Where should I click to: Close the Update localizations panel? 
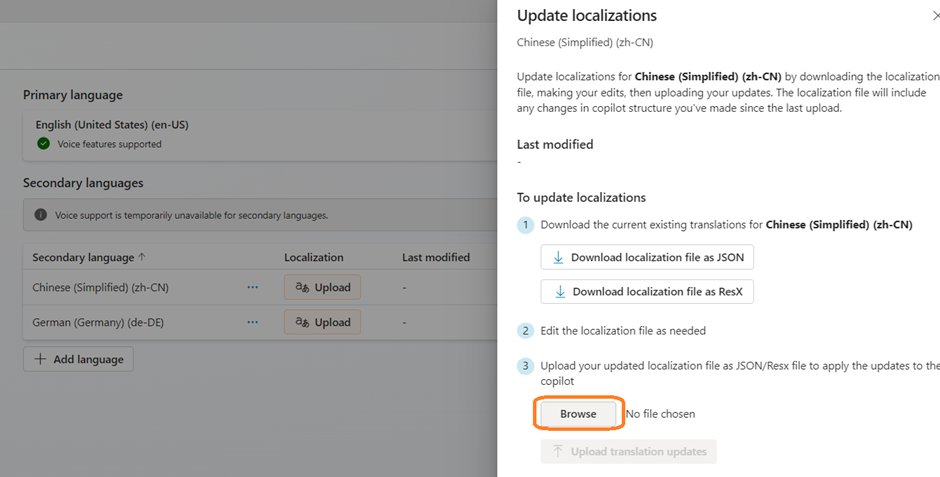(x=935, y=16)
